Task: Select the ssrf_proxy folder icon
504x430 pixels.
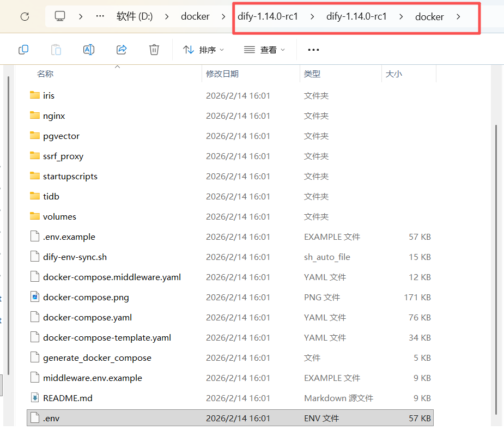Action: click(35, 156)
